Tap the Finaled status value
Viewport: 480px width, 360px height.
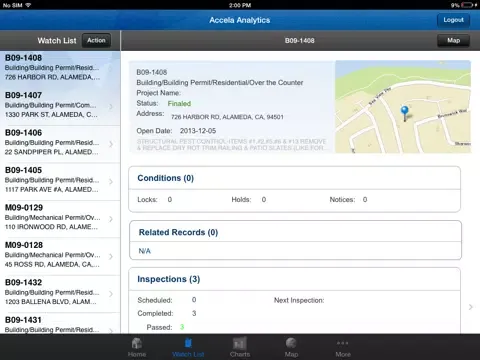(179, 104)
